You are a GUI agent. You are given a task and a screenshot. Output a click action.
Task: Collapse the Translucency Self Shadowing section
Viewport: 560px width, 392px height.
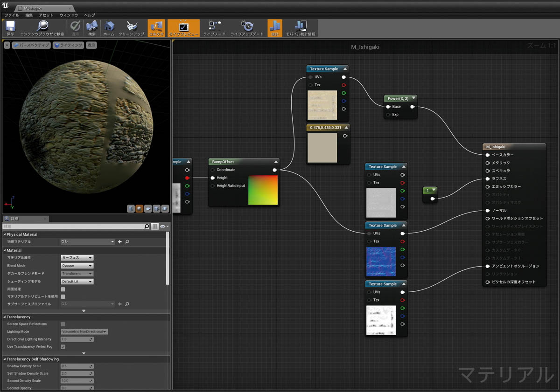[4, 359]
